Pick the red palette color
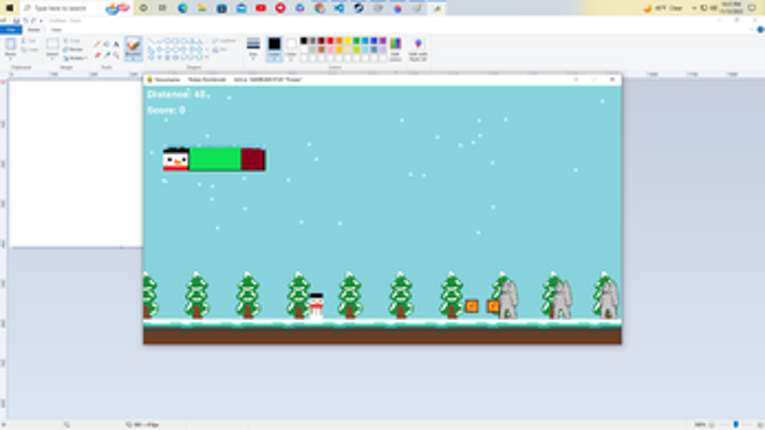 330,41
